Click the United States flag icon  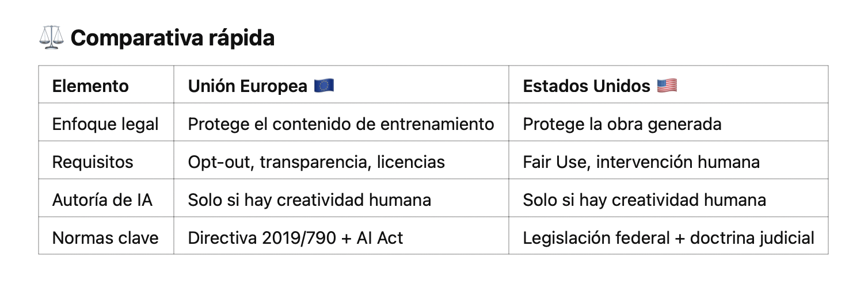[x=667, y=86]
